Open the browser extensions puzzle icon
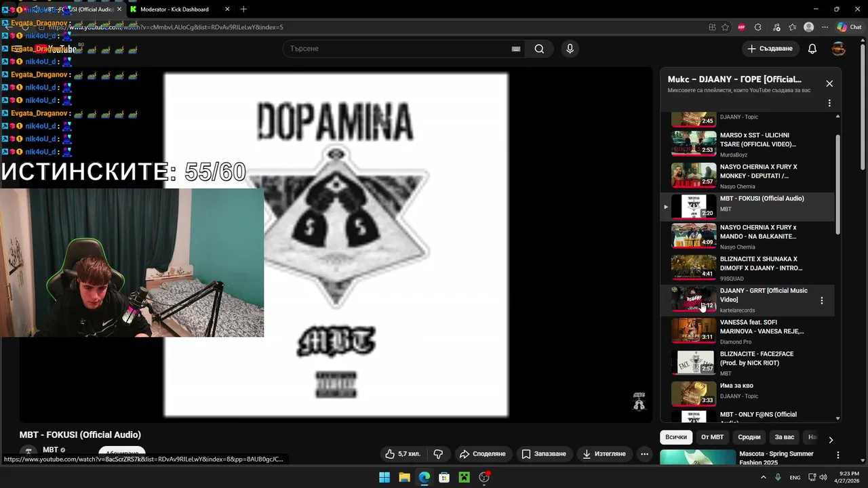The width and height of the screenshot is (868, 488). [758, 27]
